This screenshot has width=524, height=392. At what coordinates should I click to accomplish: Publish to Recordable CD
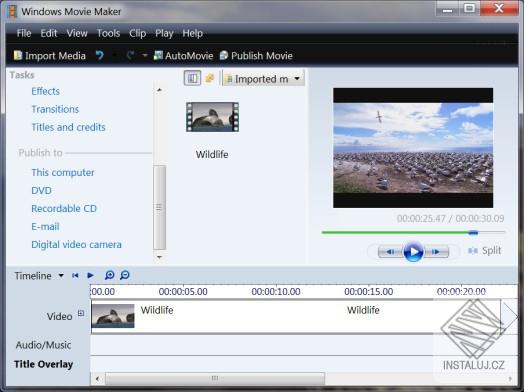click(x=64, y=209)
